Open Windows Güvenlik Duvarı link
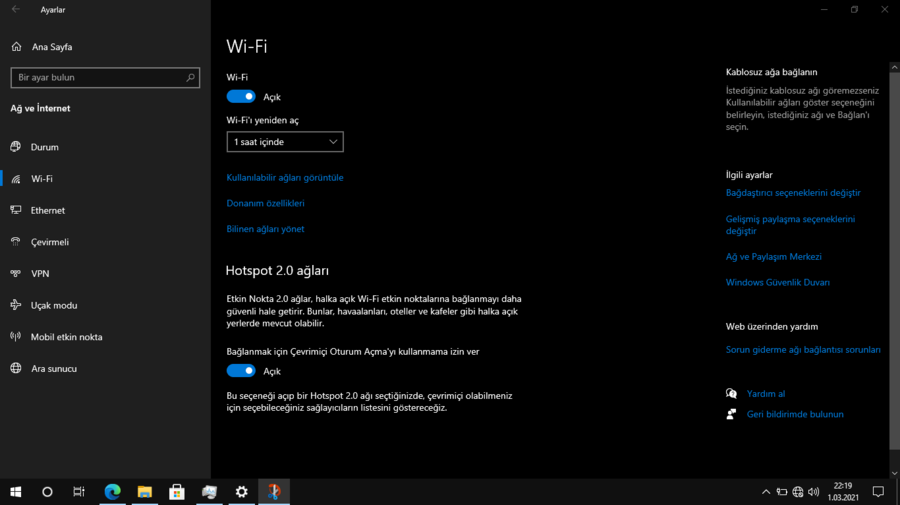Screen dimensions: 900x505 coord(777,282)
